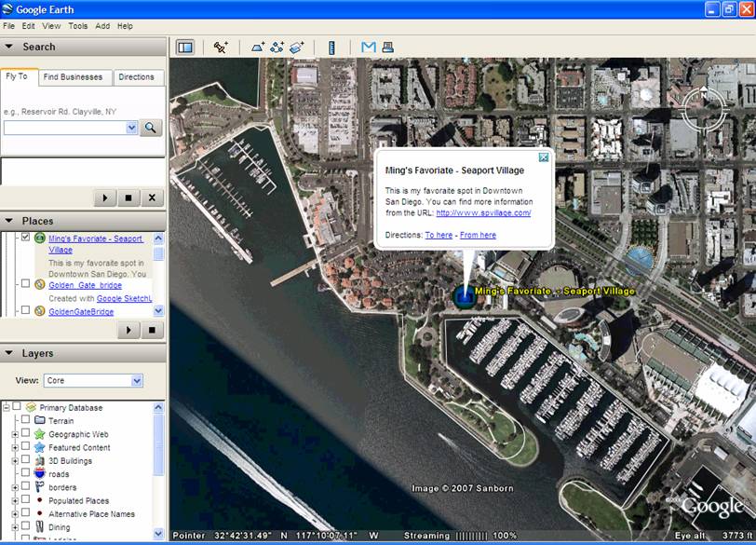Click the 3D Buildings layer icon
756x545 pixels.
point(40,460)
